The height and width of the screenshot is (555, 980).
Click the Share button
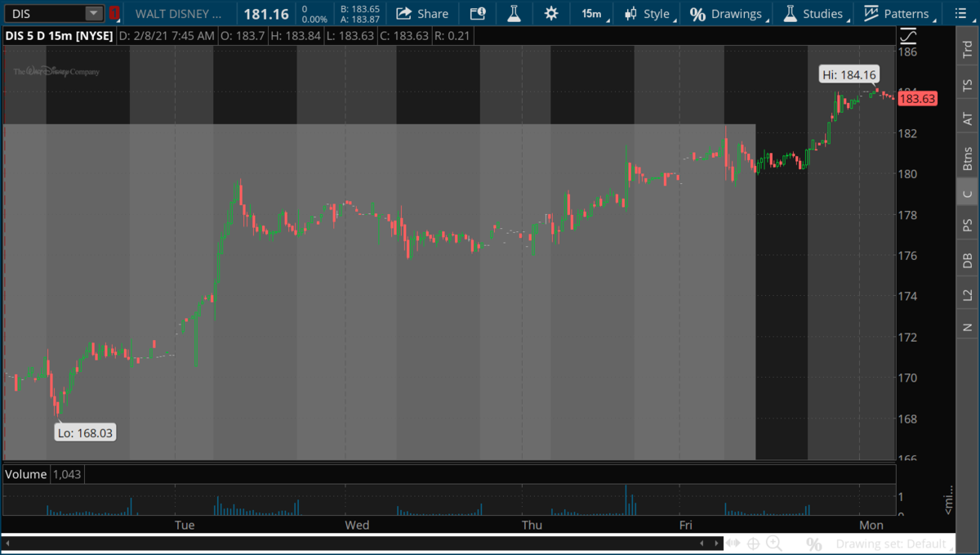pyautogui.click(x=421, y=13)
